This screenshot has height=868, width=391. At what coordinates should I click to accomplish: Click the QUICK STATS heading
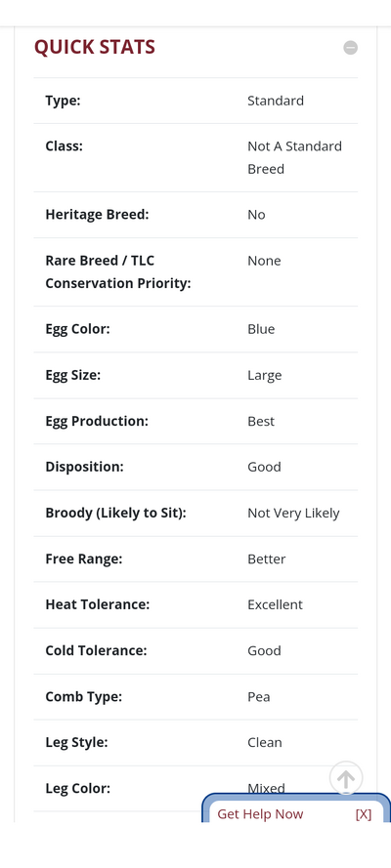click(x=95, y=47)
